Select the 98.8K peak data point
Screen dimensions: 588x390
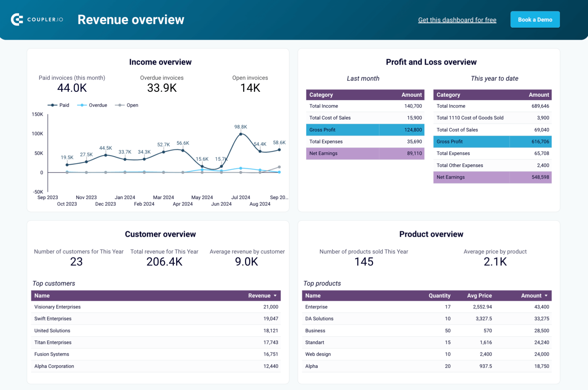(240, 134)
